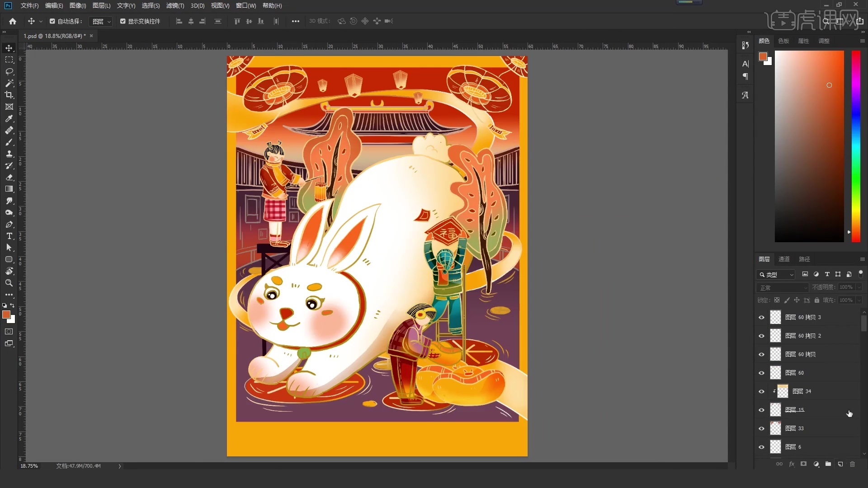Hide layer 图层 60 拷贝 3
Viewport: 868px width, 488px height.
762,318
